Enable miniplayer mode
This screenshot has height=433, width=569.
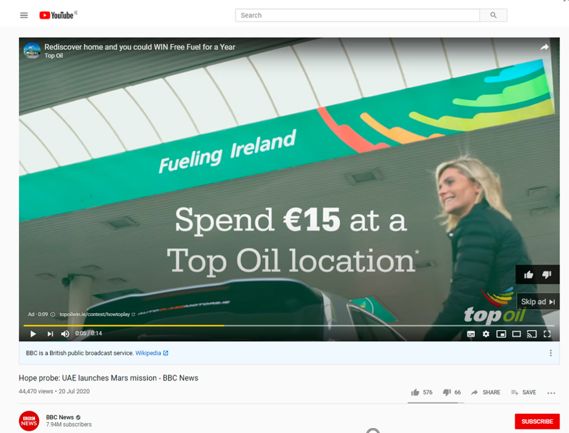501,334
